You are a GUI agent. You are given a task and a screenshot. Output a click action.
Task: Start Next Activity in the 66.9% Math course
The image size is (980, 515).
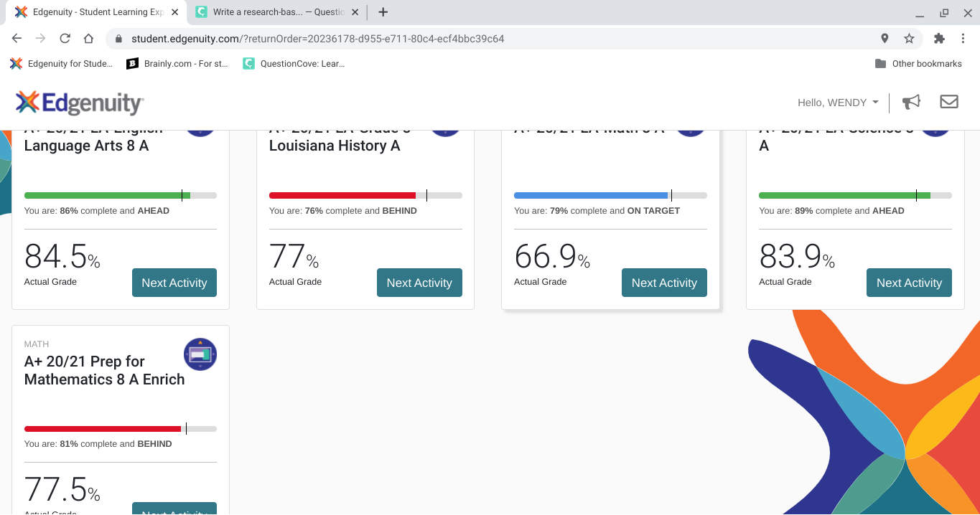point(664,283)
